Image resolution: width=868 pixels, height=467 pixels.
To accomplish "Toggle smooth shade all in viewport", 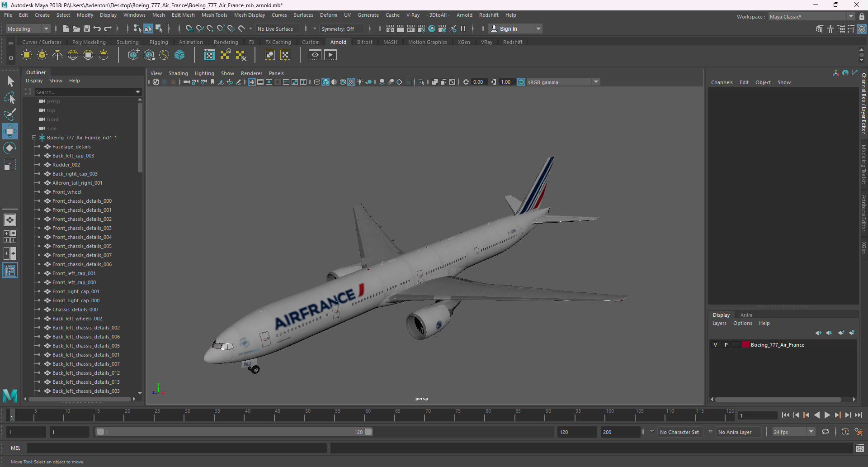I will [x=325, y=82].
